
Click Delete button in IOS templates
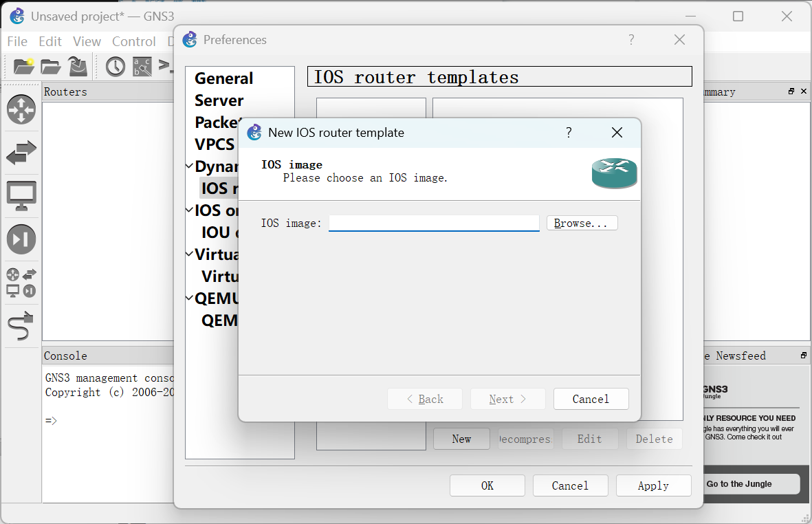[x=654, y=439]
